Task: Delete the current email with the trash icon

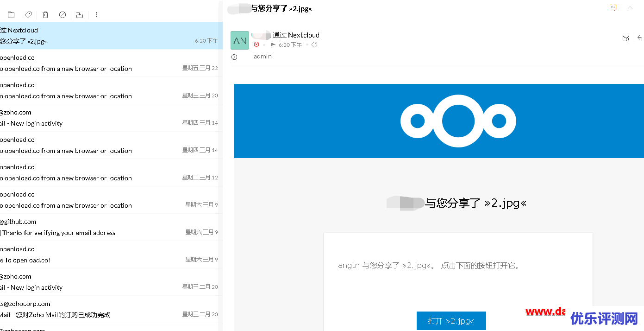Action: [x=45, y=14]
